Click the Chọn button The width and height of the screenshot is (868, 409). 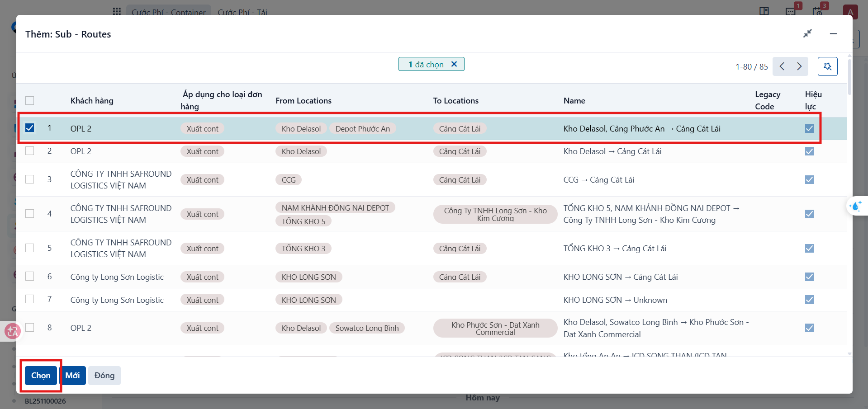41,376
